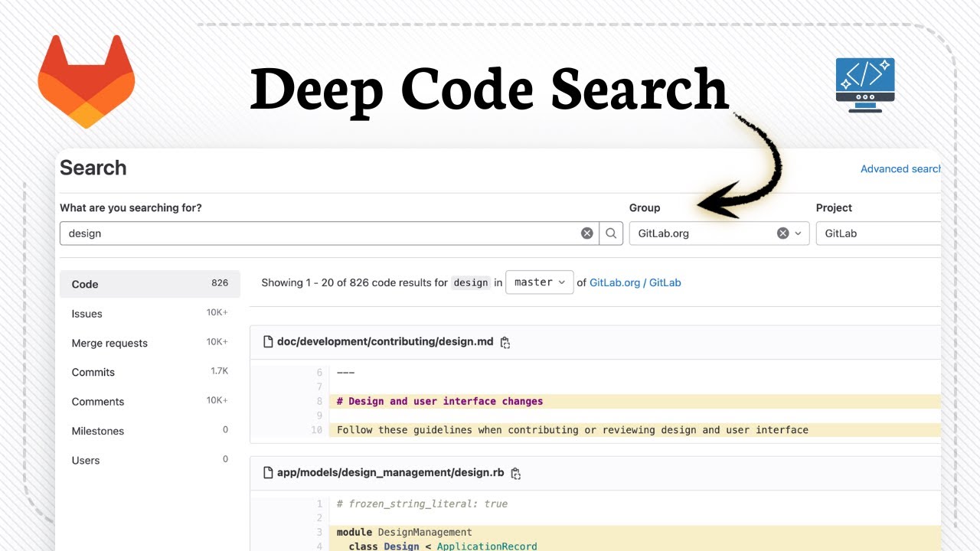Image resolution: width=980 pixels, height=551 pixels.
Task: Open app/models/design_management/design.rb file
Action: [x=390, y=473]
